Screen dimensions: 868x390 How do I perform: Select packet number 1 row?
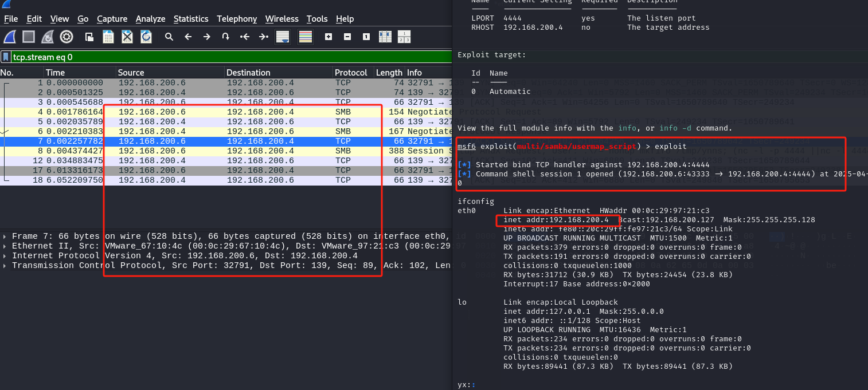click(x=226, y=82)
